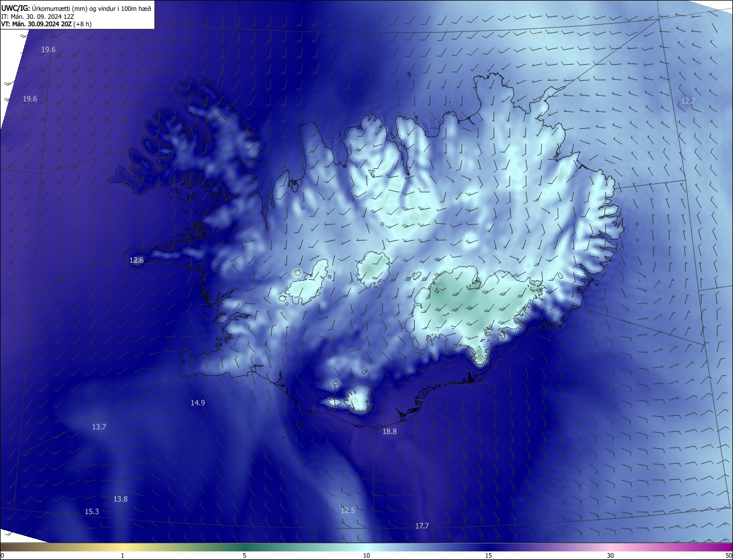Click the color scale label 10

click(366, 555)
